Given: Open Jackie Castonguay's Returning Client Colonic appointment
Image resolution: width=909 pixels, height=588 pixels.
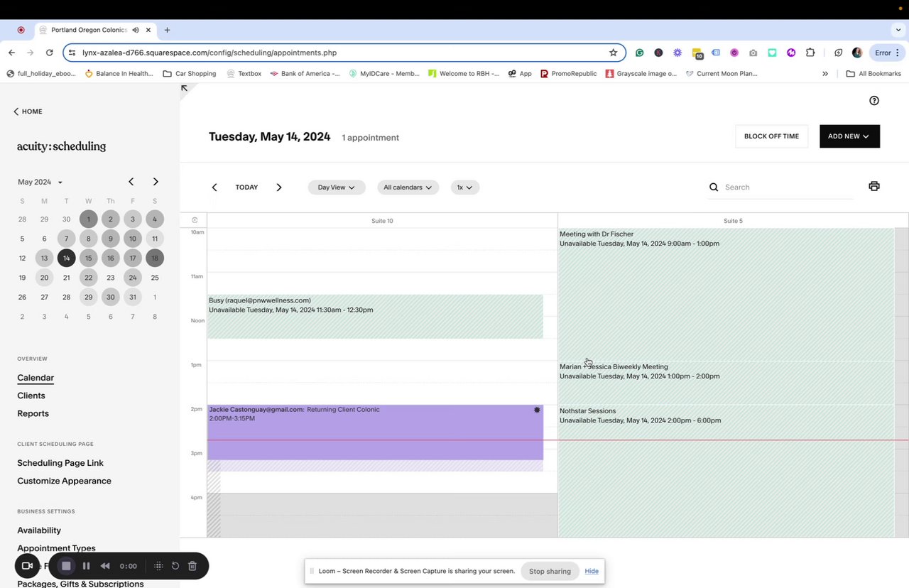Looking at the screenshot, I should click(x=375, y=432).
